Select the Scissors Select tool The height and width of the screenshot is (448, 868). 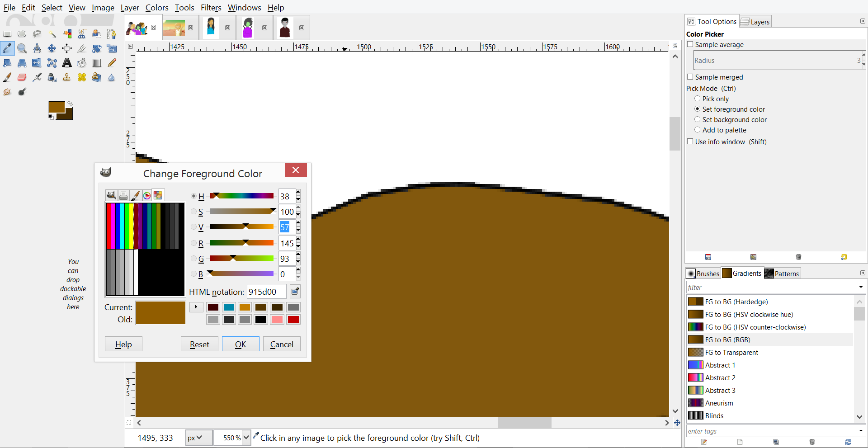coord(82,34)
